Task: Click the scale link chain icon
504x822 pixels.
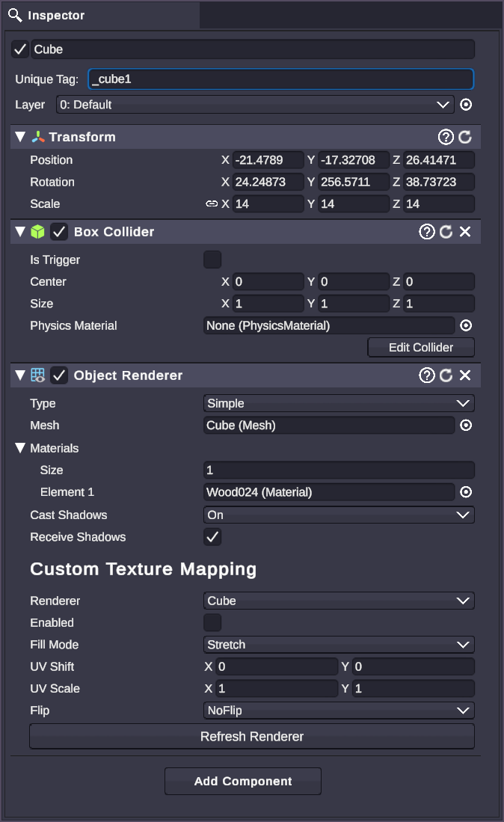Action: pyautogui.click(x=213, y=203)
